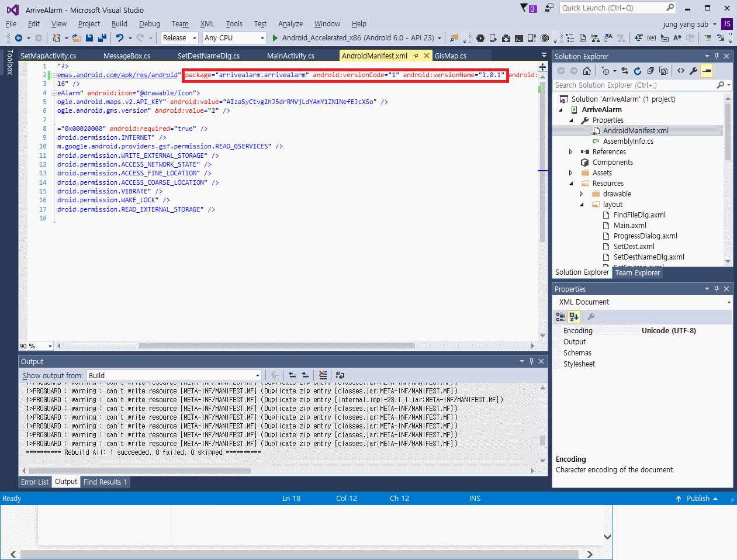
Task: Refresh the Solution Explorer
Action: (x=637, y=71)
